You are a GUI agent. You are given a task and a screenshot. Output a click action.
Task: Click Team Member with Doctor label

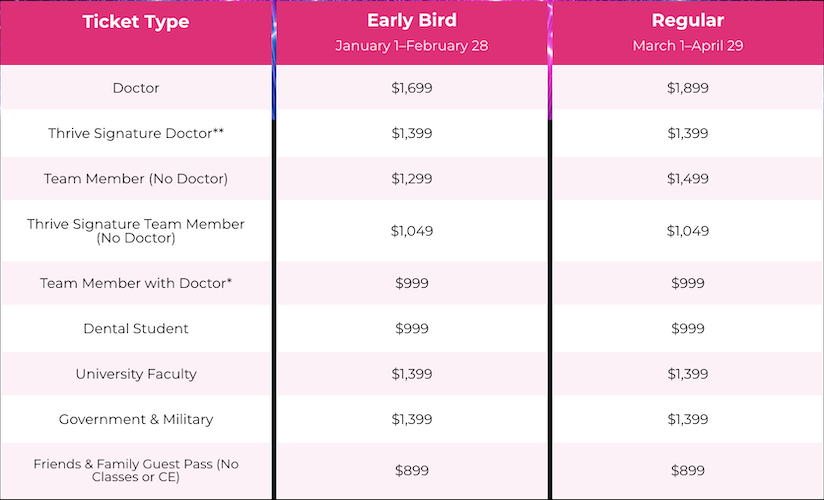(x=136, y=283)
